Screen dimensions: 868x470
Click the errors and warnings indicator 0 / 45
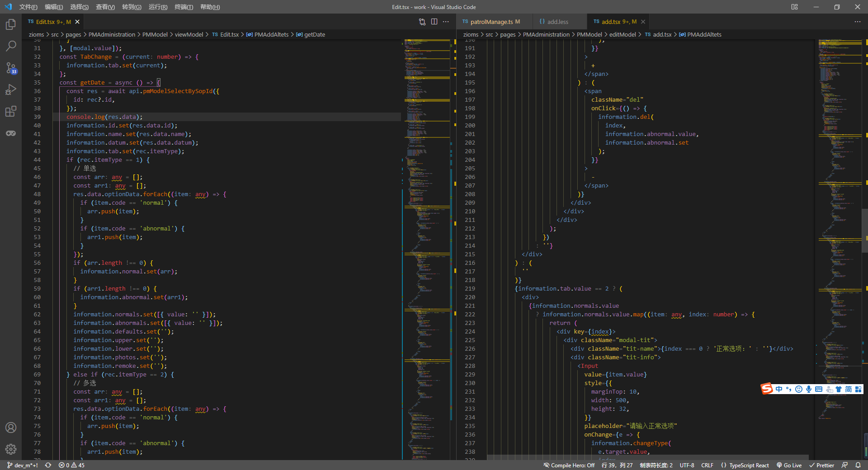coord(71,465)
